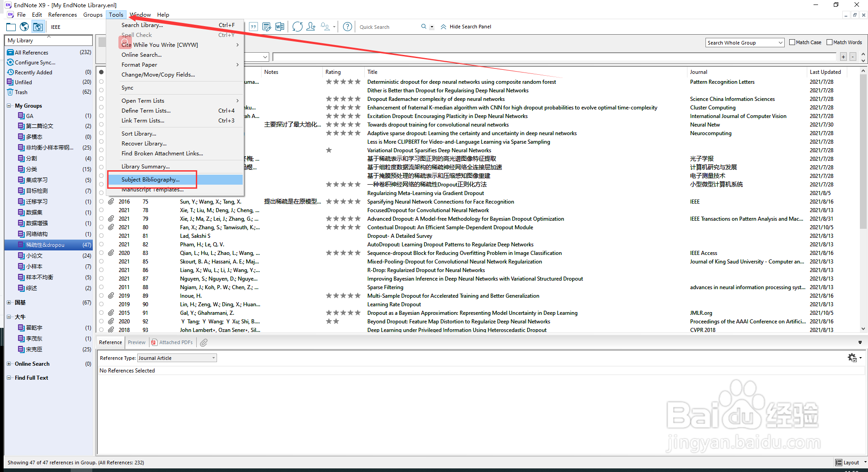
Task: Click the Share Library person icon
Action: 311,27
